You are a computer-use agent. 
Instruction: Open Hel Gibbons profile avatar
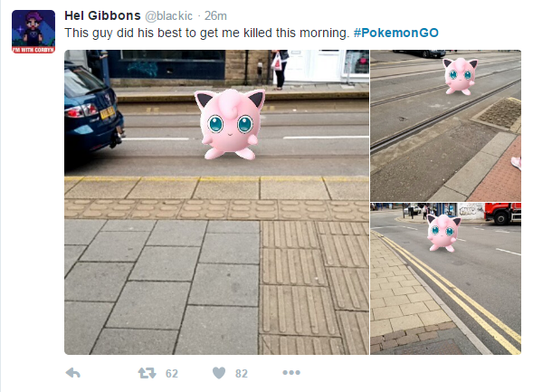coord(33,32)
